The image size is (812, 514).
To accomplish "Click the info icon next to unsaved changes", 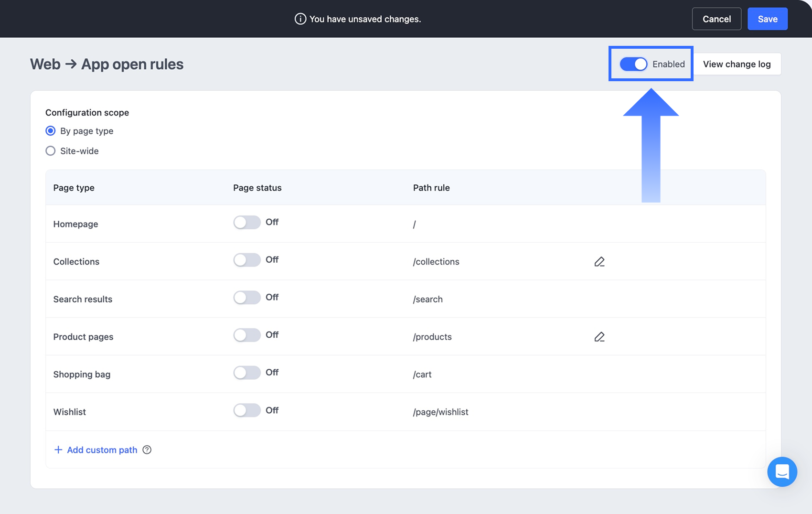I will tap(300, 19).
